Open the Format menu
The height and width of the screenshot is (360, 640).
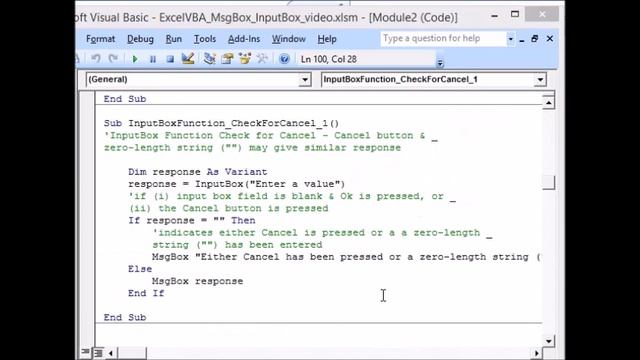(x=100, y=39)
